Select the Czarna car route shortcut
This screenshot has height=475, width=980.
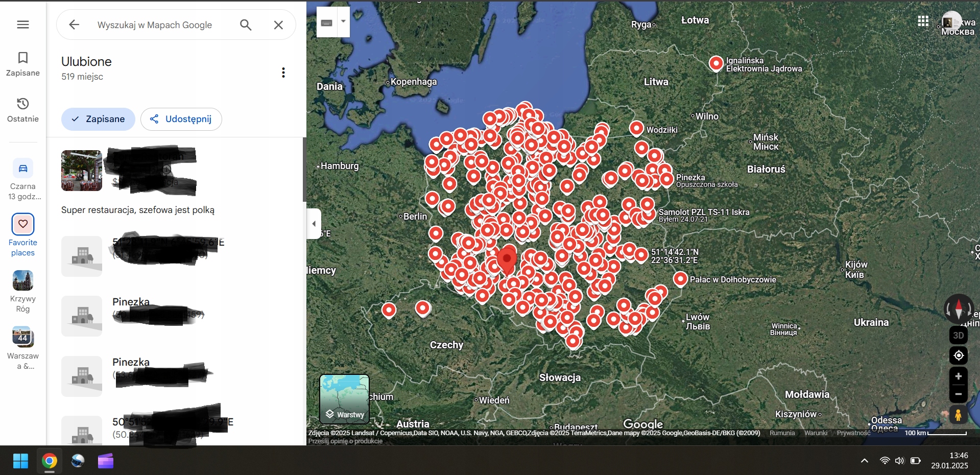[23, 179]
